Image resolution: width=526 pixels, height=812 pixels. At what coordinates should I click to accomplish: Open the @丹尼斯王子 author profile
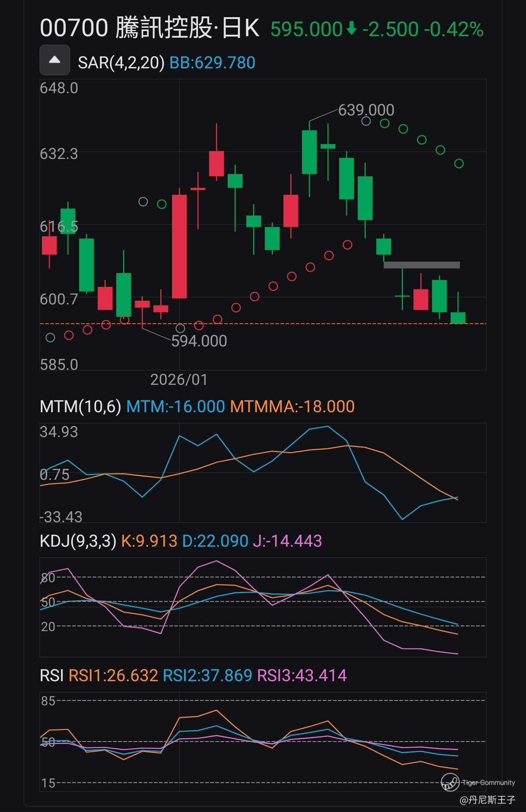[x=487, y=800]
